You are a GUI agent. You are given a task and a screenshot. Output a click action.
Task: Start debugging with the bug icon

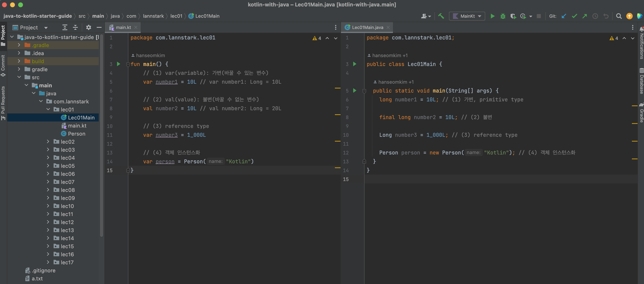(503, 16)
